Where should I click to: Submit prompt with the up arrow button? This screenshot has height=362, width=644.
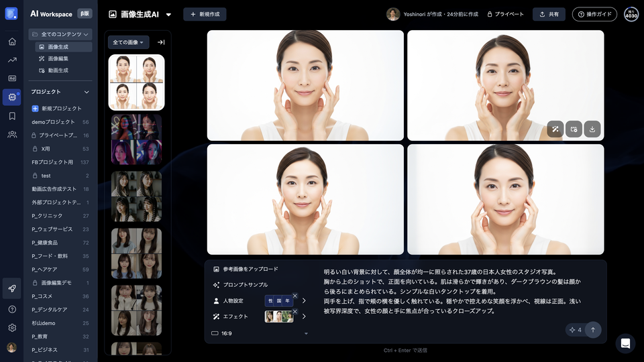(593, 330)
